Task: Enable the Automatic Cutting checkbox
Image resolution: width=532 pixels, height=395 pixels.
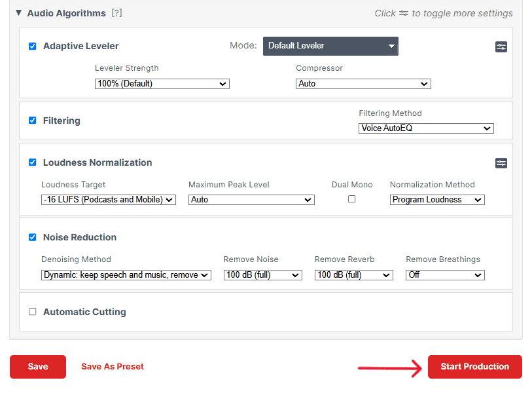Action: pyautogui.click(x=33, y=311)
